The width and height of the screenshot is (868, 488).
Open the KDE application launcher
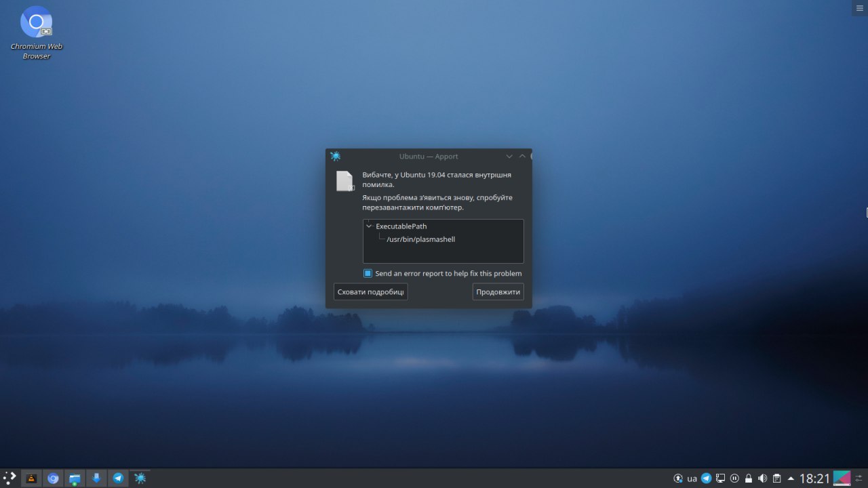click(9, 478)
